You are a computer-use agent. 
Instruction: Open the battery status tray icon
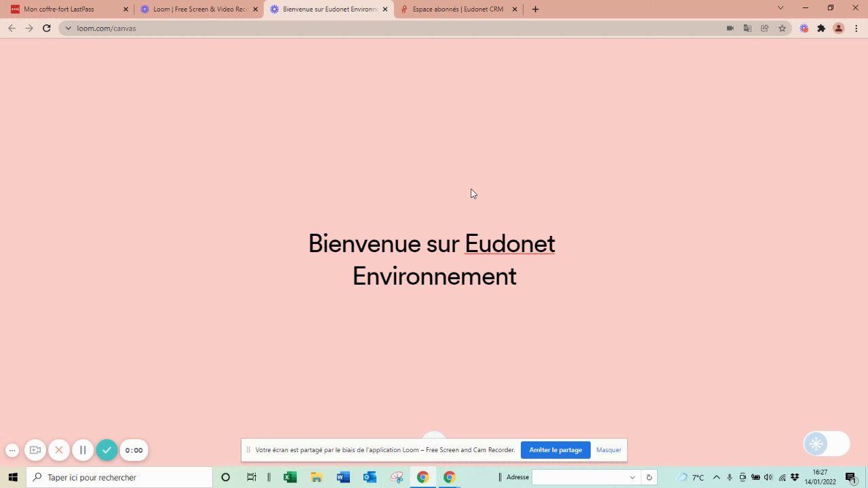pyautogui.click(x=755, y=477)
